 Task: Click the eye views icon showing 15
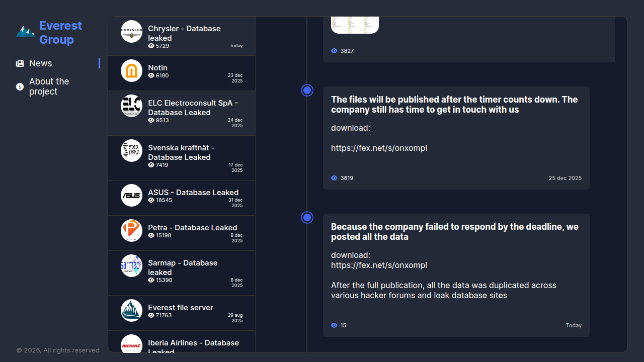[x=334, y=325]
